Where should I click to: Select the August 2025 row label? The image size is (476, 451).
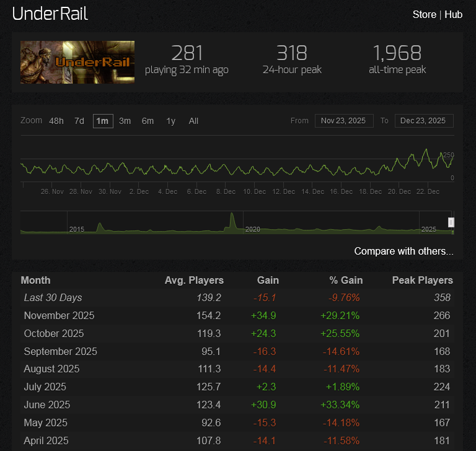(x=51, y=369)
